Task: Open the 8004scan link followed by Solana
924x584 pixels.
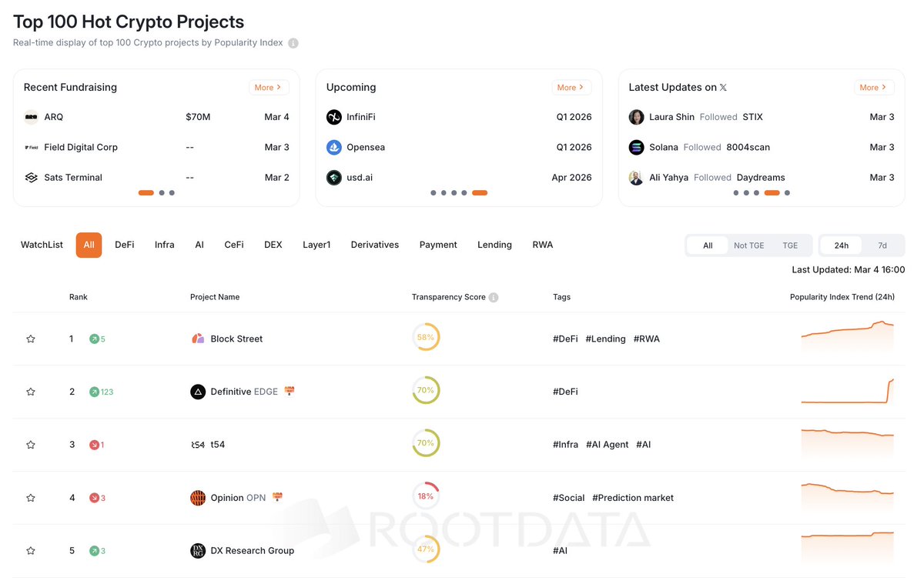Action: 748,147
